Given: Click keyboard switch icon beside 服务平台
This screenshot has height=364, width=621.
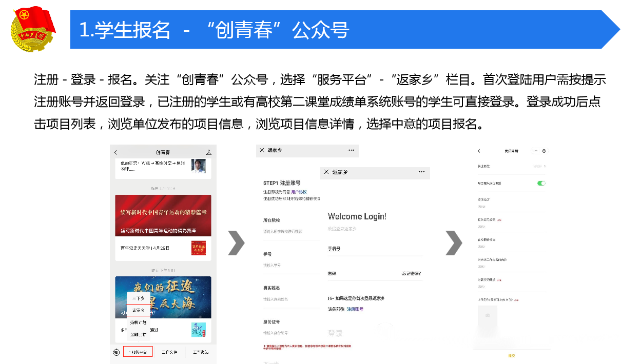Looking at the screenshot, I should coord(117,352).
